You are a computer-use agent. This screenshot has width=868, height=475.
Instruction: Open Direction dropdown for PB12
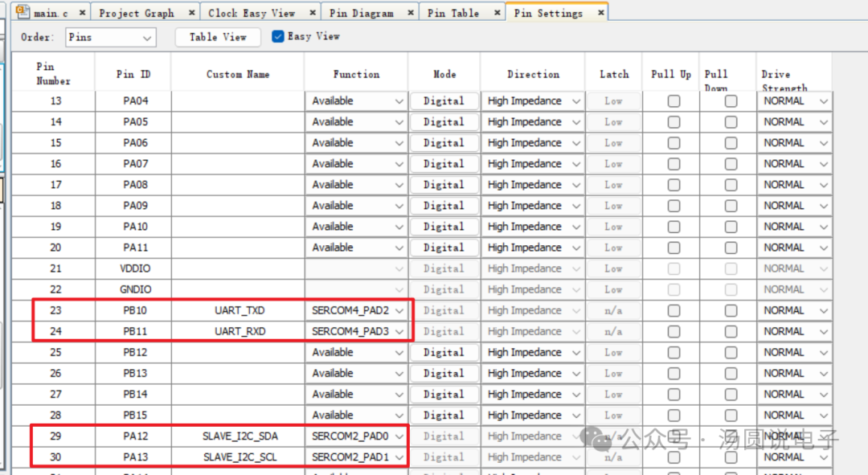pyautogui.click(x=533, y=353)
